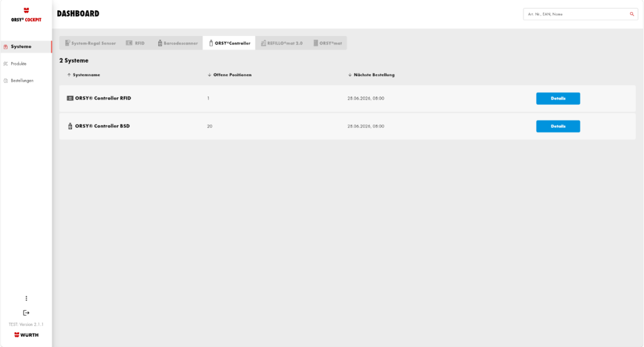Click the logout icon in sidebar
Viewport: 644px width, 347px height.
(x=26, y=313)
